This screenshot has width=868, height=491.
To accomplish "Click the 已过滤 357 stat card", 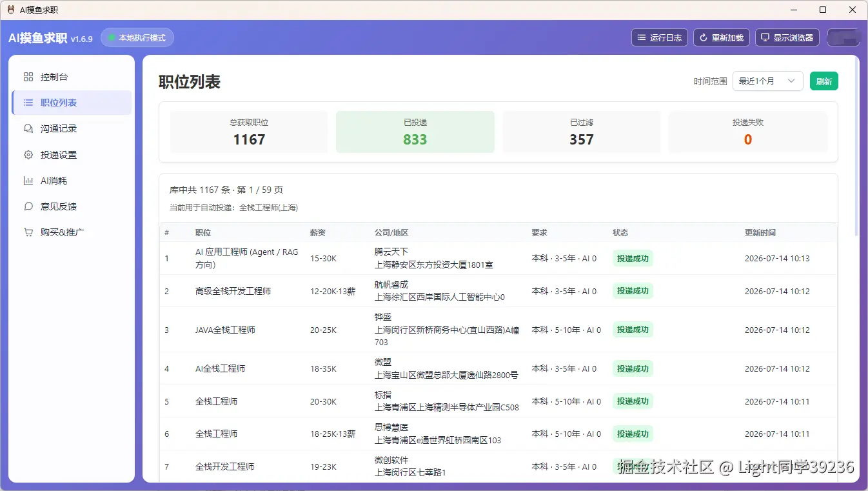I will coord(582,132).
